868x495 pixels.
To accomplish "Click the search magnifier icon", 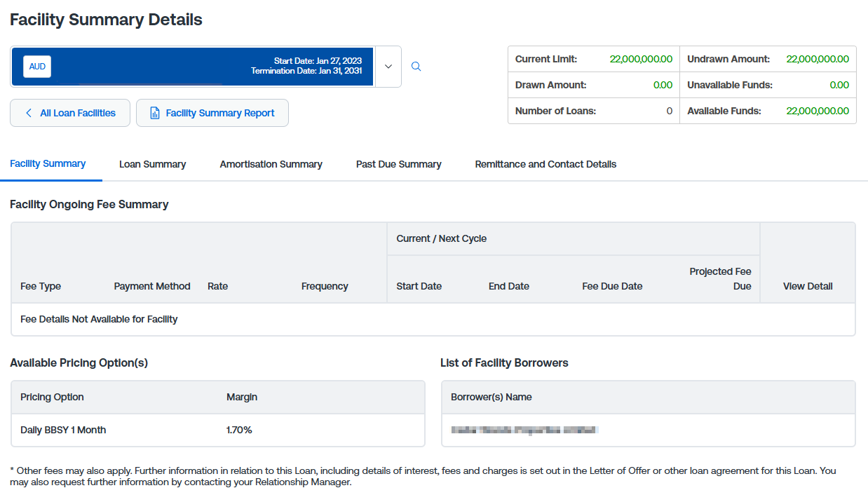I will (x=416, y=67).
